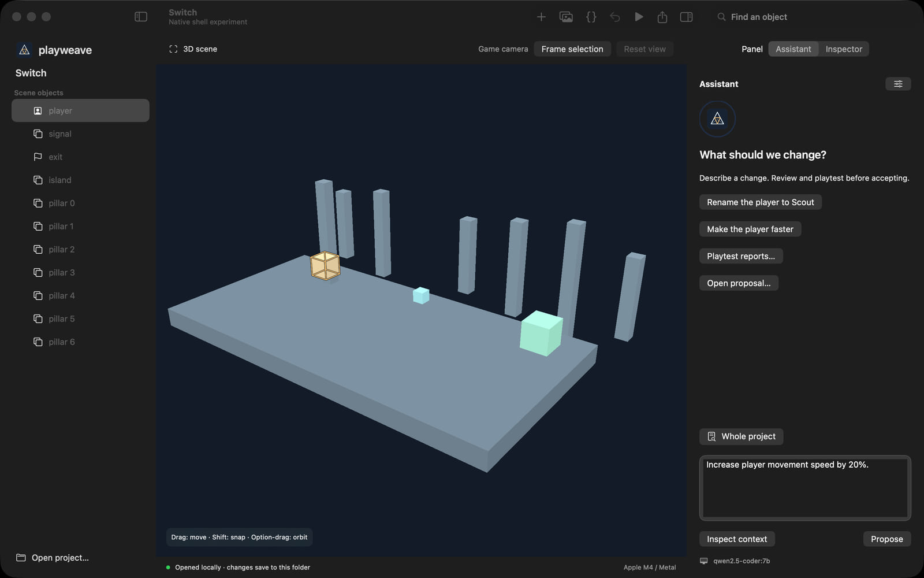Open the image gallery toolbar icon
This screenshot has width=924, height=578.
(x=566, y=17)
